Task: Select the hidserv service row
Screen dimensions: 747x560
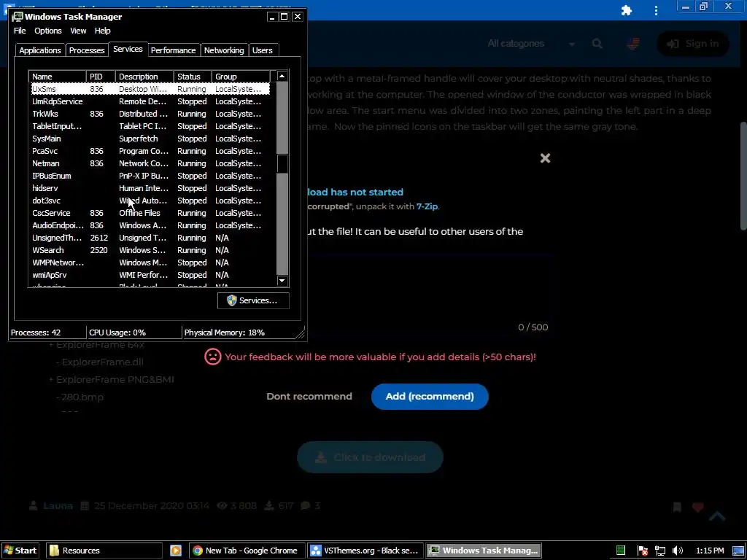Action: pos(150,188)
